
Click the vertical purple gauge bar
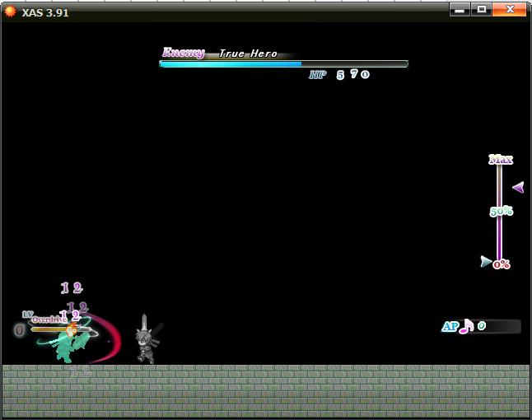click(499, 212)
